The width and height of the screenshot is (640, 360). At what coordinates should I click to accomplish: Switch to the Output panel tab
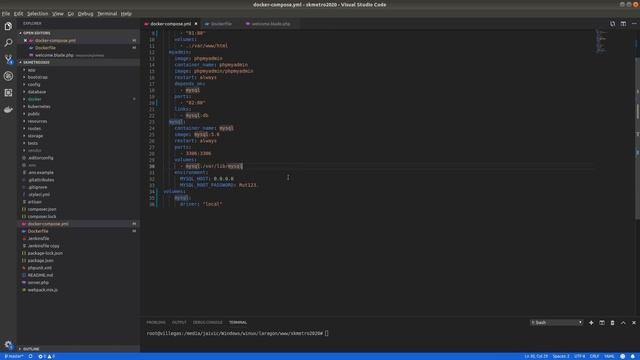(x=179, y=322)
